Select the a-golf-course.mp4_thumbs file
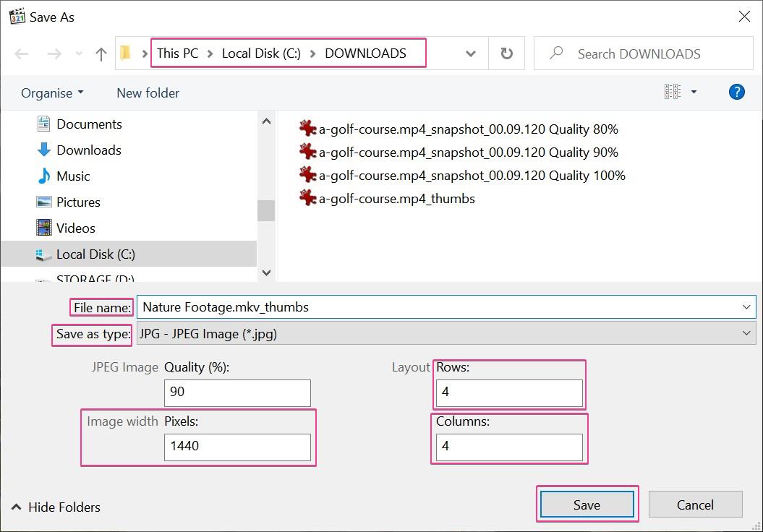 point(396,199)
